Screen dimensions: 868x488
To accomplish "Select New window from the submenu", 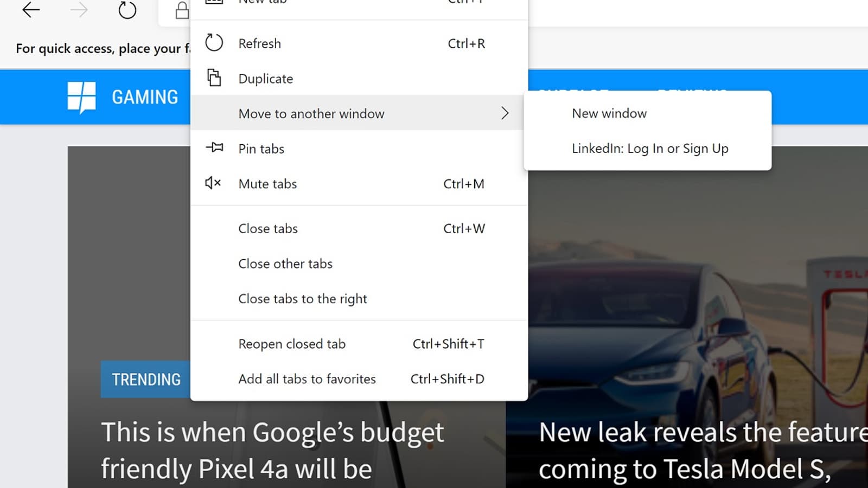I will pyautogui.click(x=609, y=113).
